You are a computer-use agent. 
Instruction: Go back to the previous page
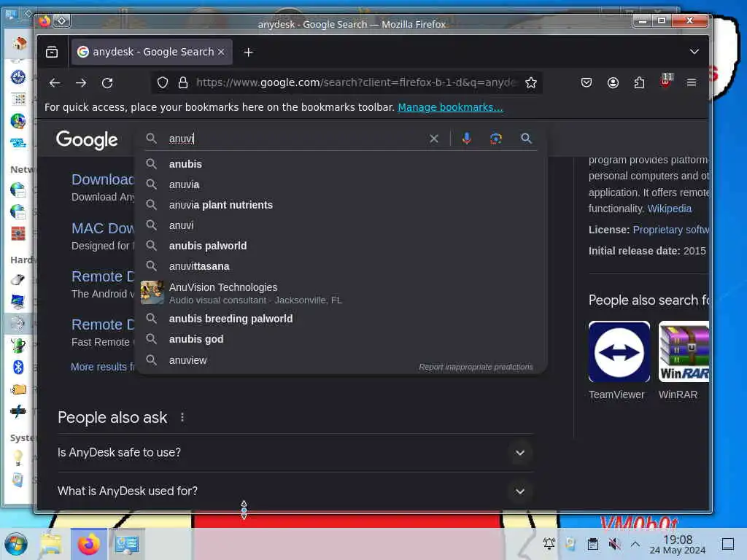pos(55,83)
